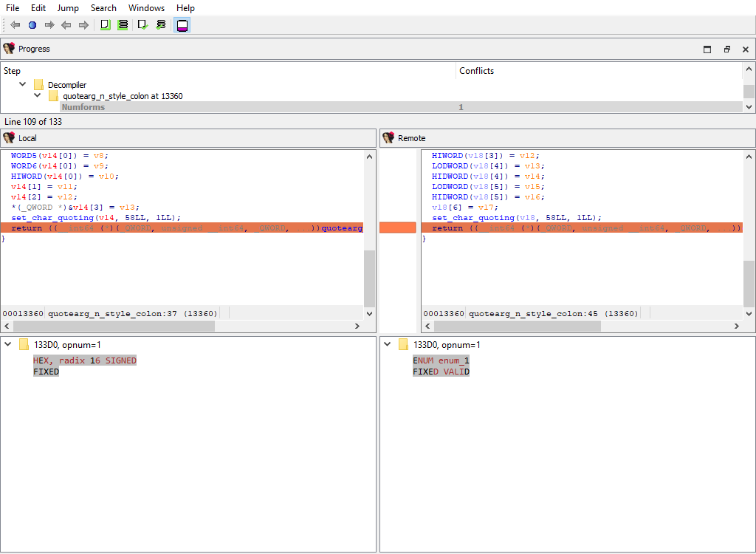Collapse quotearg_n_style_colon at 13360 branch
This screenshot has width=756, height=554.
[37, 95]
